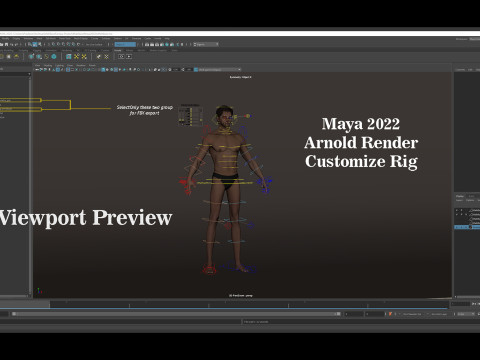The height and width of the screenshot is (360, 480).
Task: Click the Arnold render view shelf icon
Action: [121, 56]
